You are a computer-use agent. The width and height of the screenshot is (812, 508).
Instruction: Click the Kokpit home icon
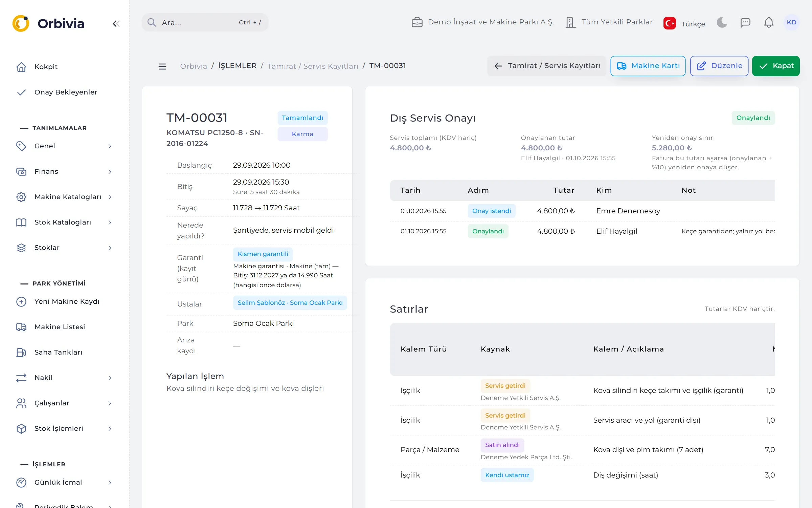pos(21,67)
